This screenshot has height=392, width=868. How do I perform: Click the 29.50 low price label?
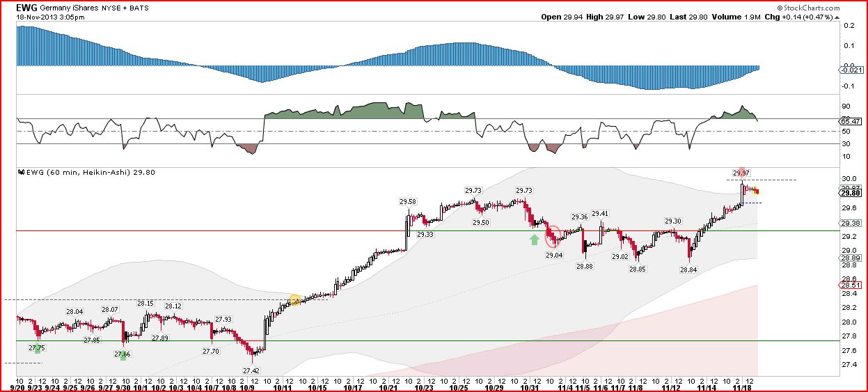481,222
